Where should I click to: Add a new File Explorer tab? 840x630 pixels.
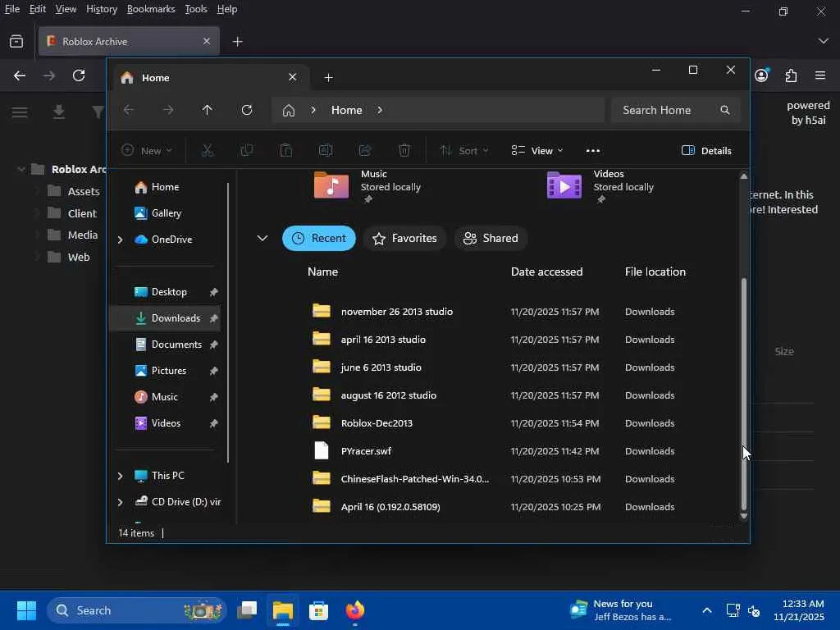coord(328,78)
